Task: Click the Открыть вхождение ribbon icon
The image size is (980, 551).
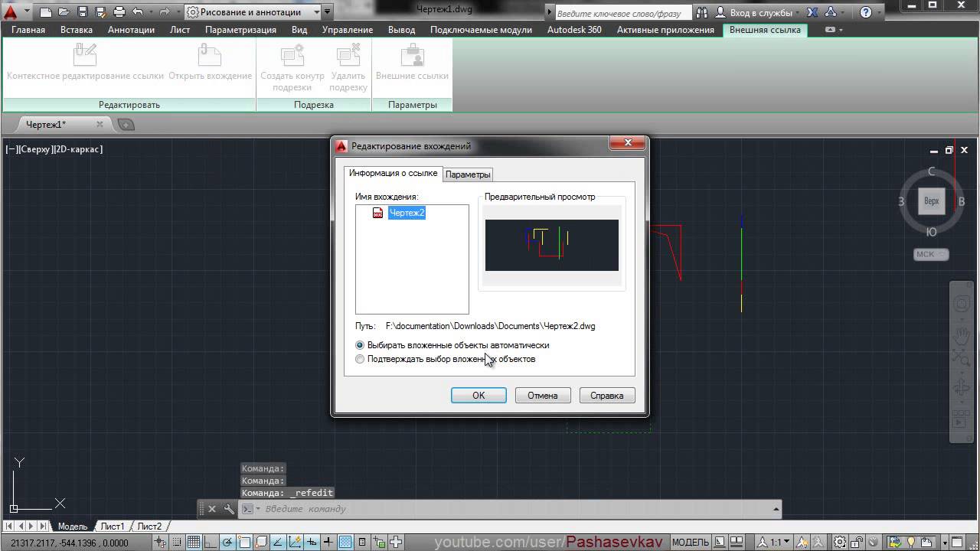Action: click(209, 55)
